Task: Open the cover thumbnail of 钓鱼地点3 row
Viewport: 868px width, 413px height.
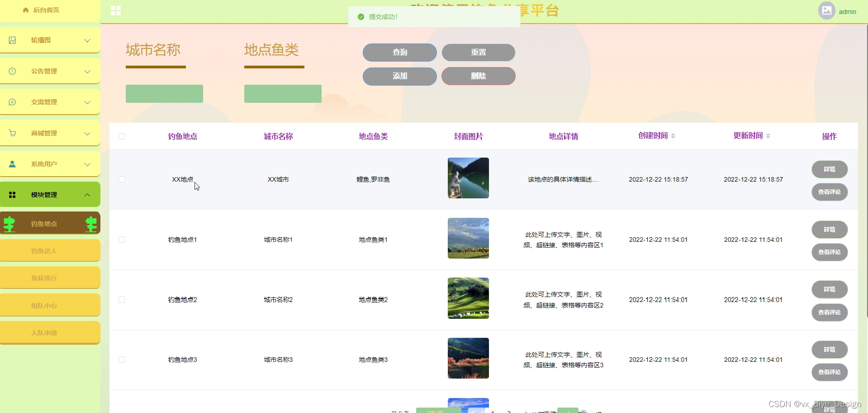Action: [x=468, y=358]
